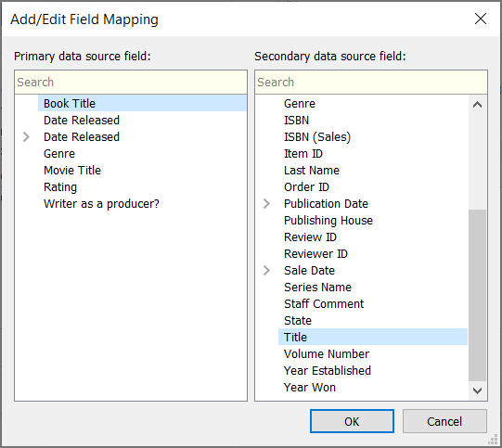
Task: Select Title in the secondary list
Action: [x=373, y=337]
